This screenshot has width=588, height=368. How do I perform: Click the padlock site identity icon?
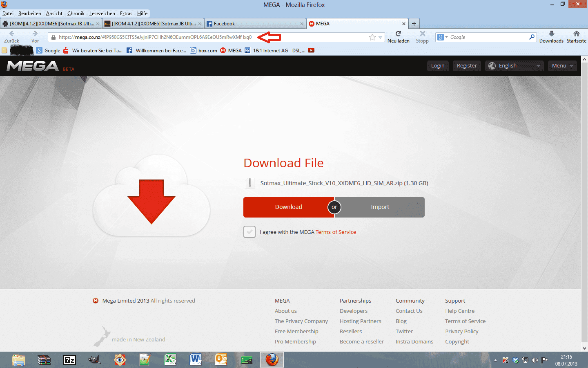pyautogui.click(x=53, y=37)
